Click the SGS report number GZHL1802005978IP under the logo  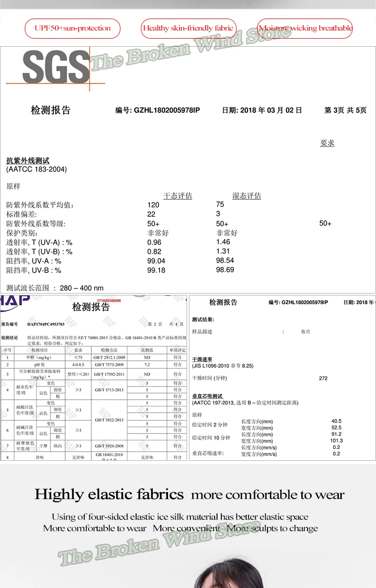pyautogui.click(x=167, y=110)
